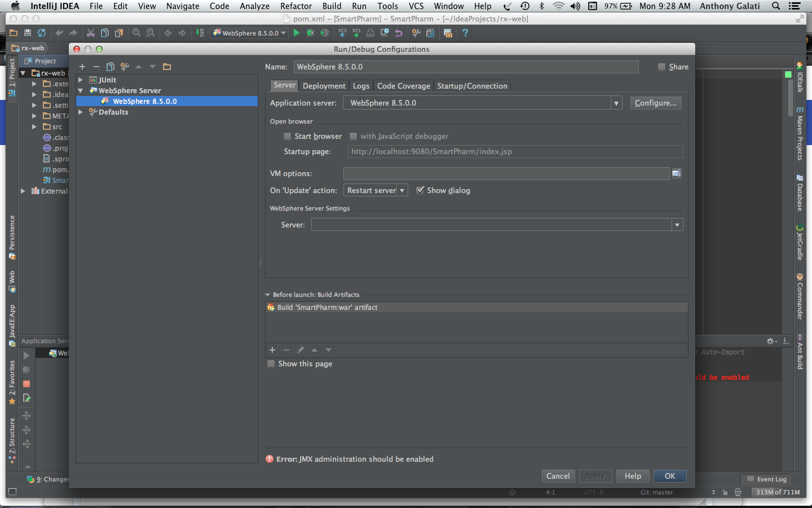The height and width of the screenshot is (508, 812).
Task: Enable the Start browser checkbox
Action: 288,136
